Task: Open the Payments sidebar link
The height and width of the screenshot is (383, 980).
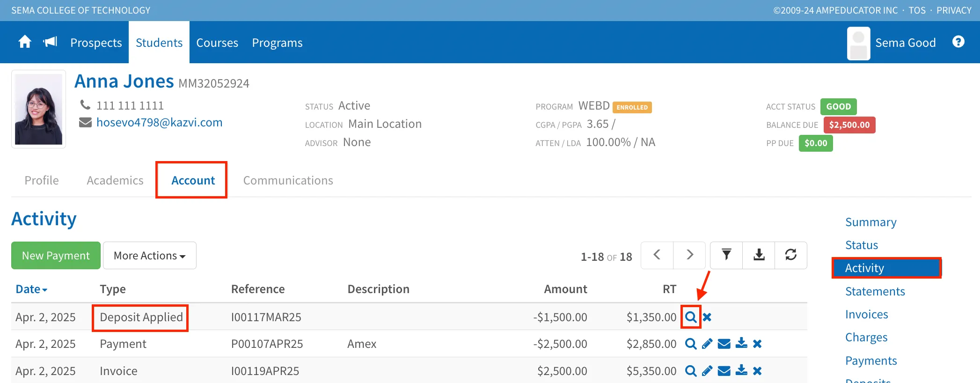Action: 871,361
